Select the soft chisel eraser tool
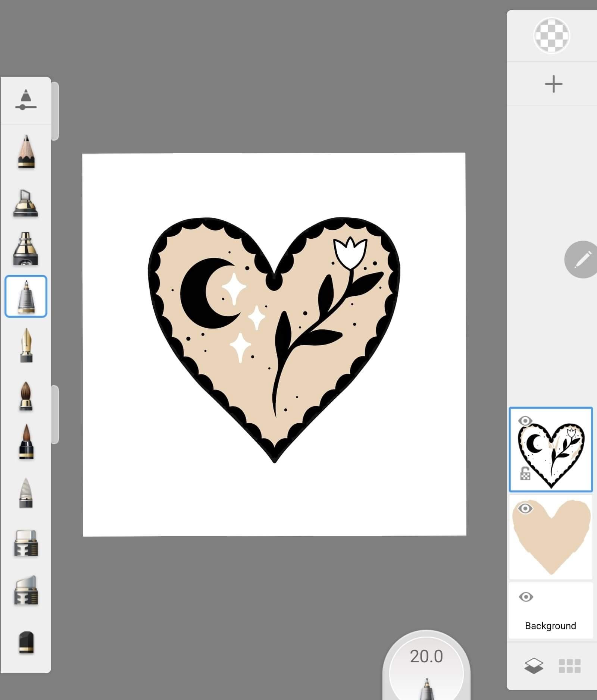Viewport: 597px width, 700px height. click(x=26, y=590)
